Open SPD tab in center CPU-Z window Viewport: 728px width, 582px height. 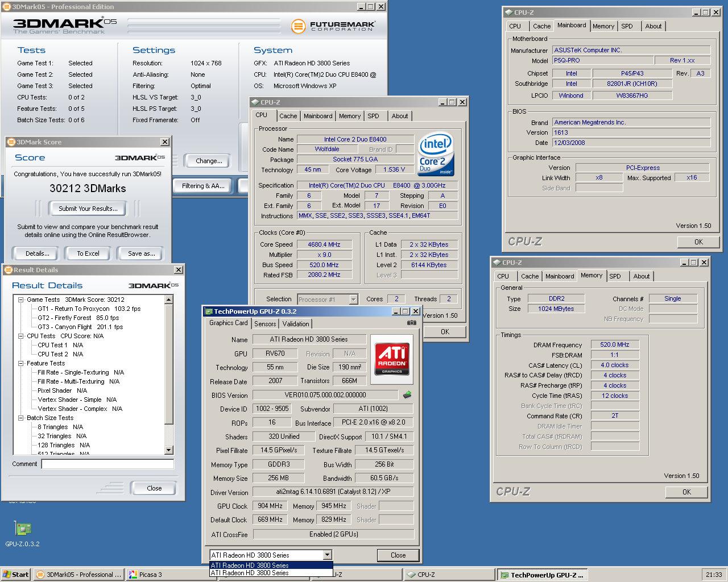(373, 116)
